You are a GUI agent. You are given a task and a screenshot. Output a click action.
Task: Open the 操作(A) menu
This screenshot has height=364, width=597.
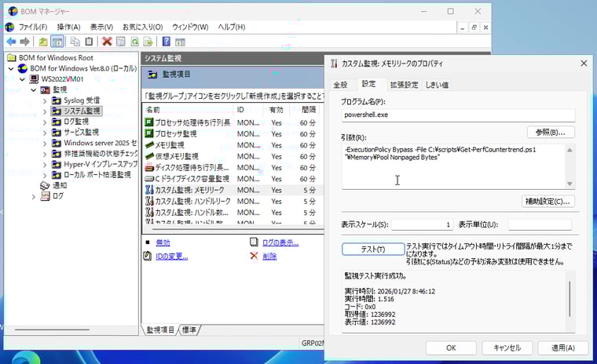click(68, 27)
